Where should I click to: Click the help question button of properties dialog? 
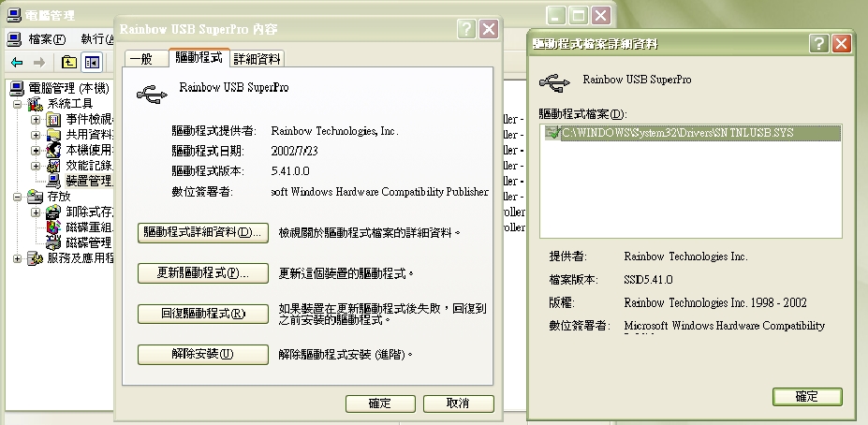point(466,29)
